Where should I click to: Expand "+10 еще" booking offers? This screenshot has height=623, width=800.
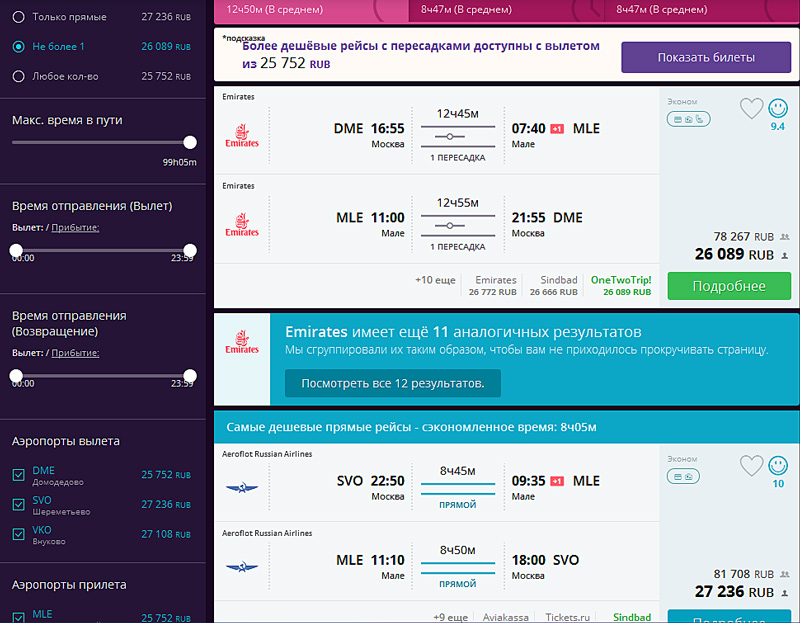point(435,280)
